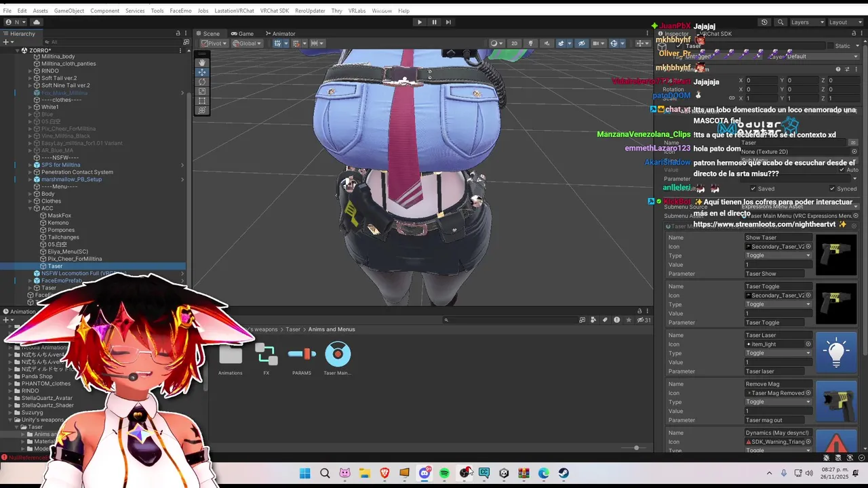Open the File menu
868x488 pixels.
tap(7, 11)
